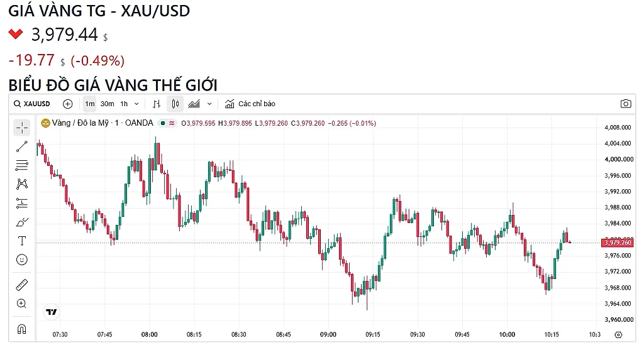Select the 1h timeframe
The width and height of the screenshot is (644, 350).
(x=124, y=104)
